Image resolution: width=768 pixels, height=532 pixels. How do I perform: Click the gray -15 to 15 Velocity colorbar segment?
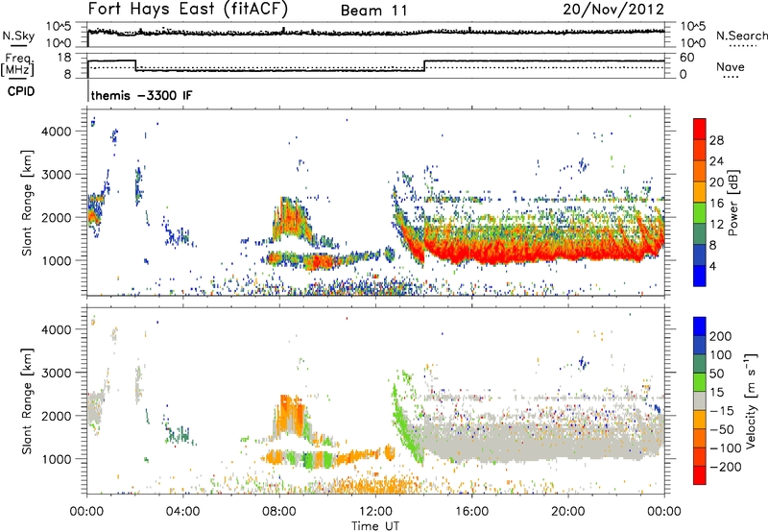coord(700,400)
